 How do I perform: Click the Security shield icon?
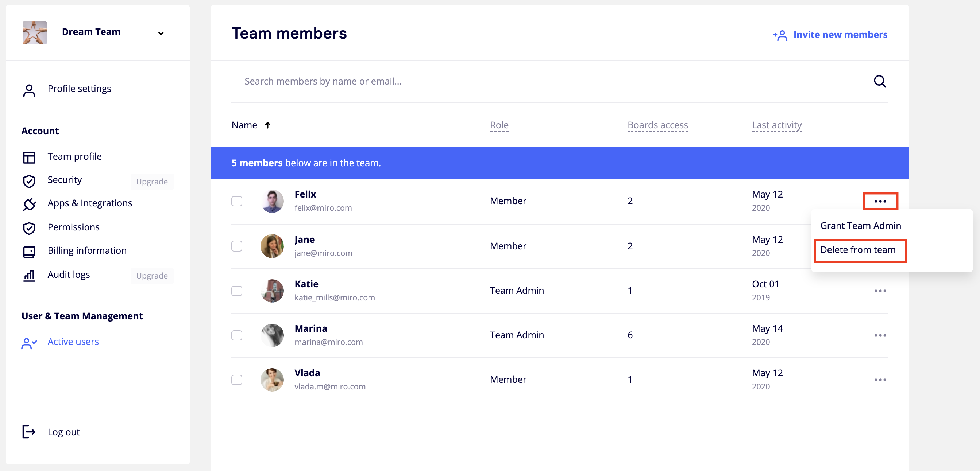pyautogui.click(x=29, y=181)
